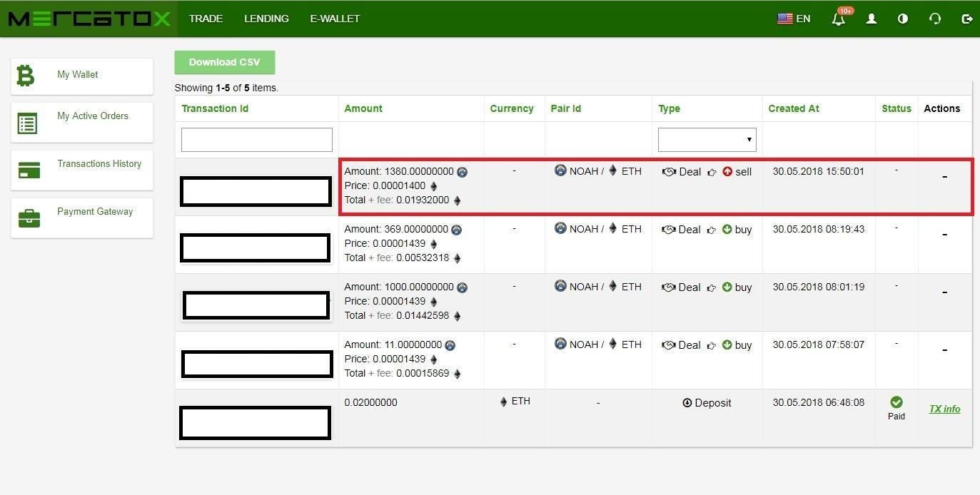Viewport: 980px width, 495px height.
Task: Click the Download CSV button
Action: tap(224, 62)
